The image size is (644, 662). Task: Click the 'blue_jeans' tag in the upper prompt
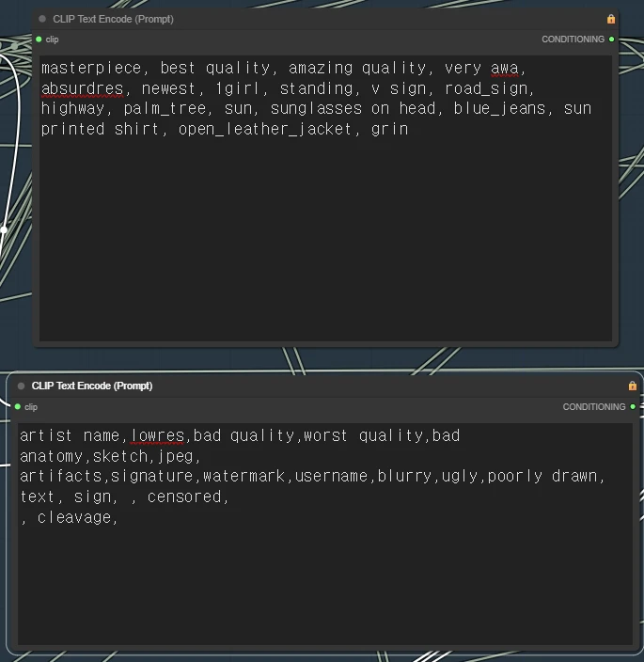coord(499,109)
